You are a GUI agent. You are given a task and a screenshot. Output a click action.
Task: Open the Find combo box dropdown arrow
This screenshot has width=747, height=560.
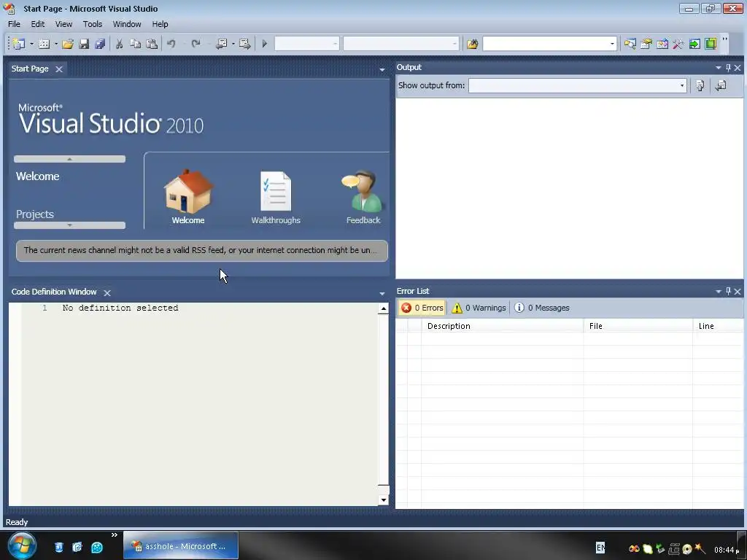tap(612, 44)
